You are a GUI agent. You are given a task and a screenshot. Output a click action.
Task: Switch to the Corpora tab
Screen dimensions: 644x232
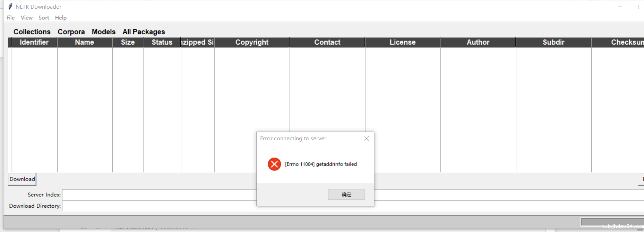click(71, 32)
